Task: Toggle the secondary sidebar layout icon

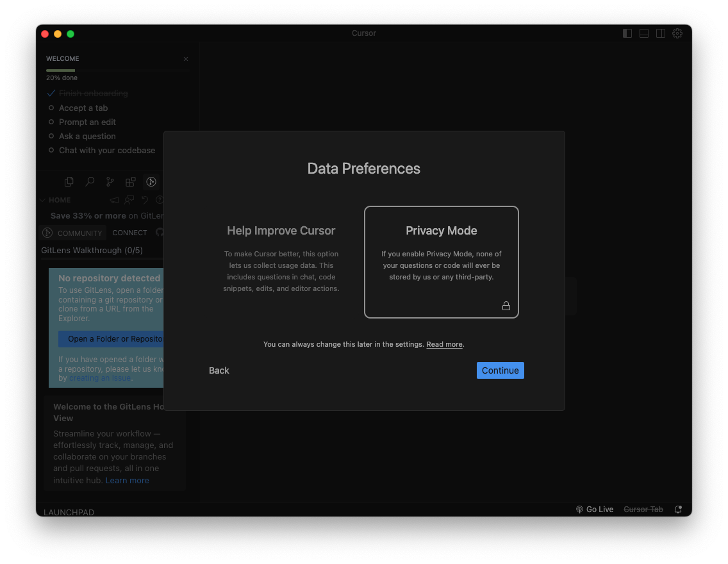Action: tap(661, 33)
